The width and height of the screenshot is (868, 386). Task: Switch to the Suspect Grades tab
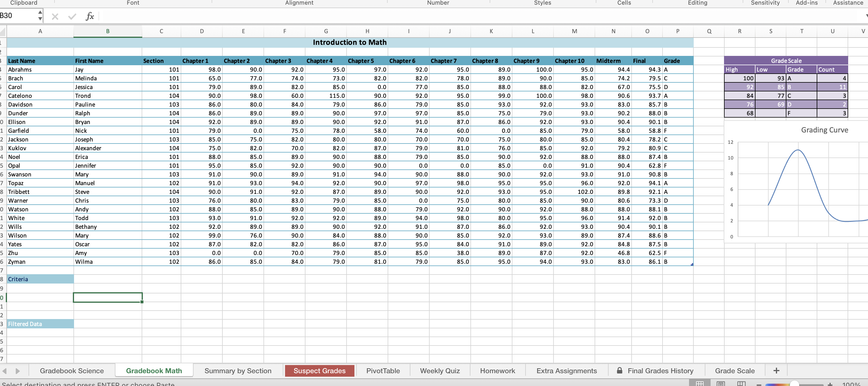pos(319,371)
